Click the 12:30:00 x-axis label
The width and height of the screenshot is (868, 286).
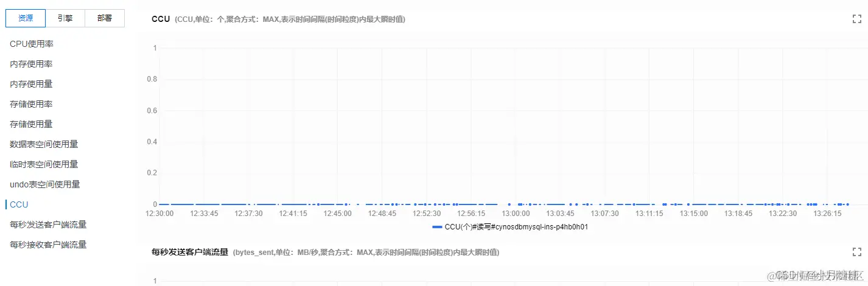coord(159,214)
